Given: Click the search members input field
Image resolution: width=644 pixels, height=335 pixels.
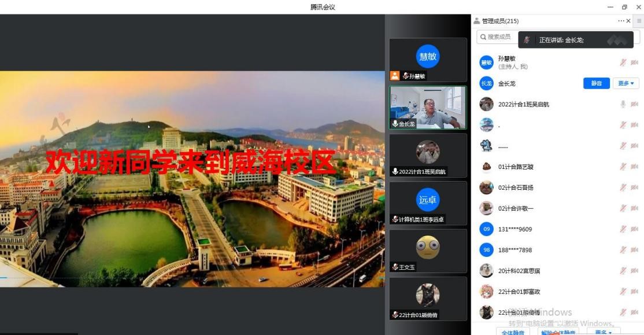Looking at the screenshot, I should click(x=496, y=36).
